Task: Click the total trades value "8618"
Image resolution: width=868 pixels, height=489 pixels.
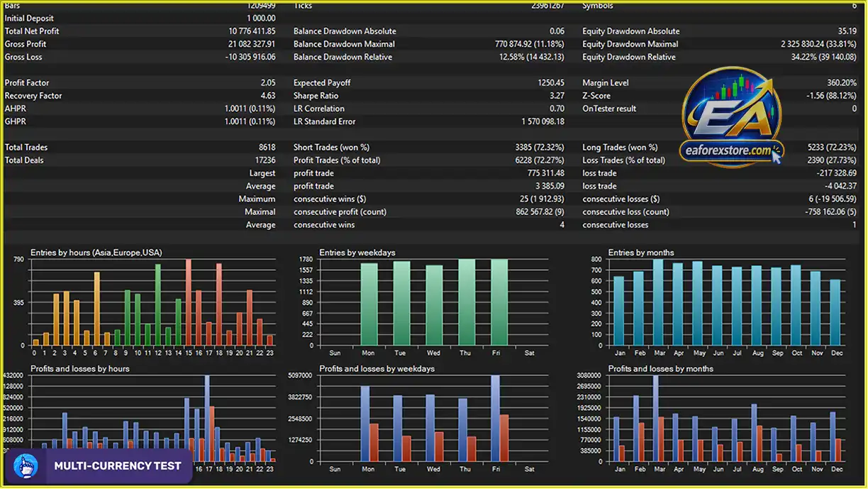Action: pyautogui.click(x=267, y=148)
